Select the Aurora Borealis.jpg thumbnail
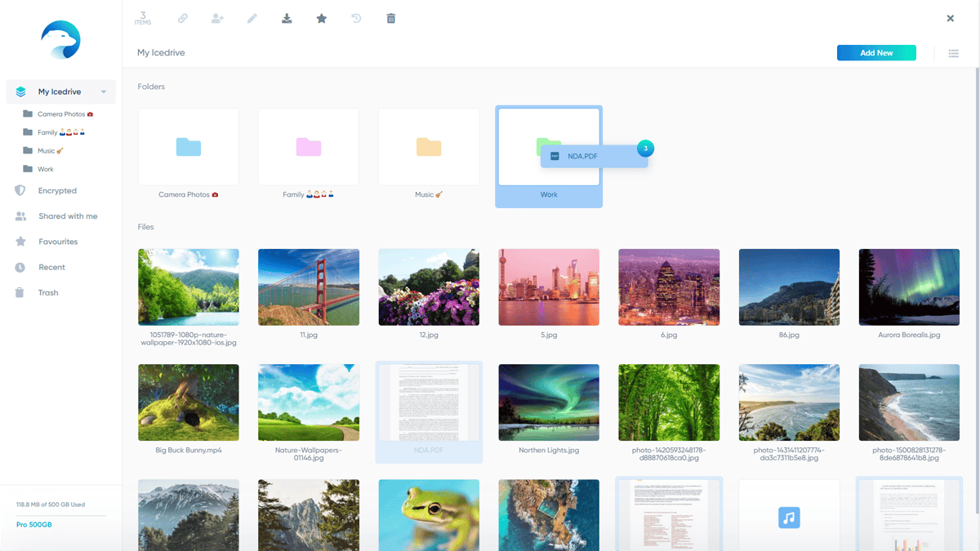Image resolution: width=980 pixels, height=551 pixels. (x=909, y=287)
